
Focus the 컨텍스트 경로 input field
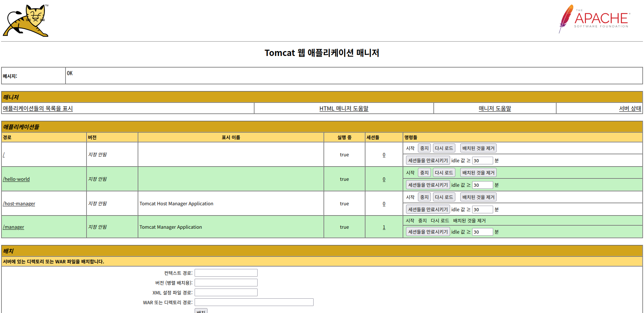pos(226,273)
